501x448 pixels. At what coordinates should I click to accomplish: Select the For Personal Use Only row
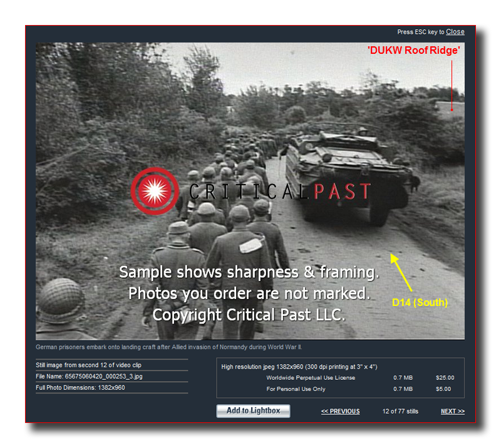[358, 389]
